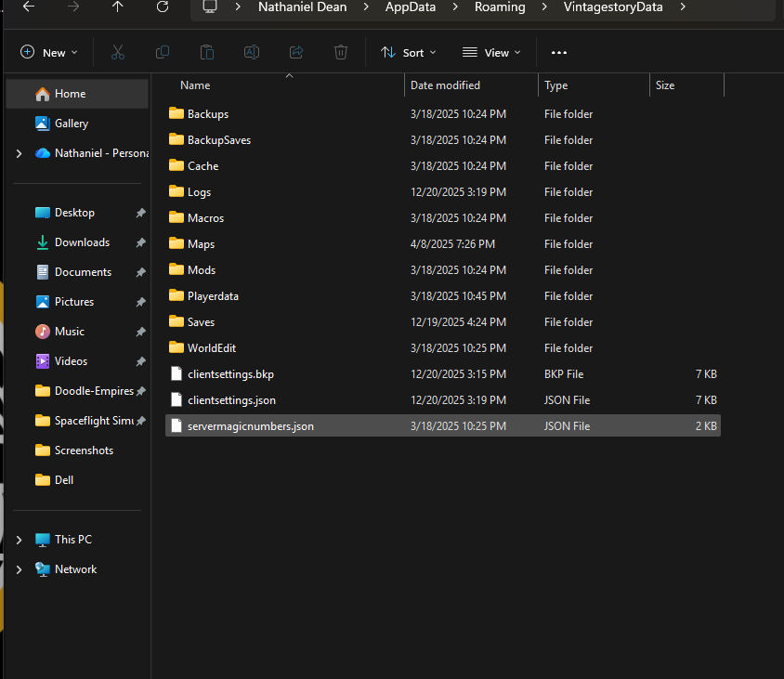Open the See more ellipsis menu
784x679 pixels.
[559, 53]
